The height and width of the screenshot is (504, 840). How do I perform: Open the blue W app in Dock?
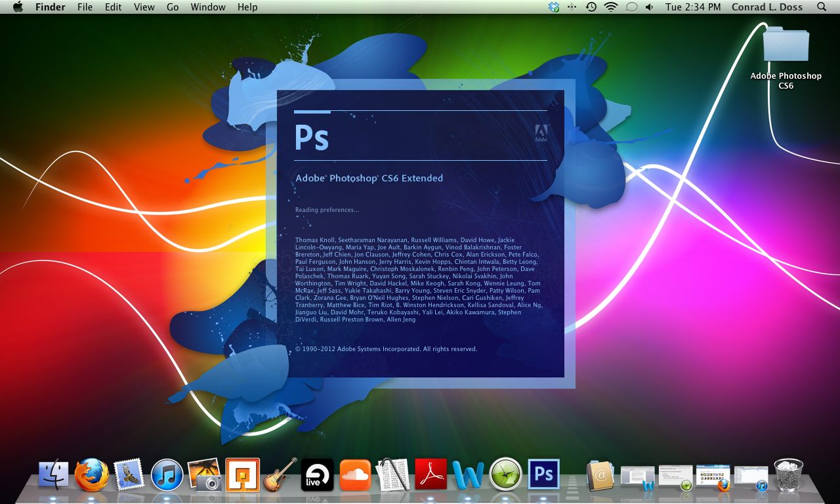(468, 474)
